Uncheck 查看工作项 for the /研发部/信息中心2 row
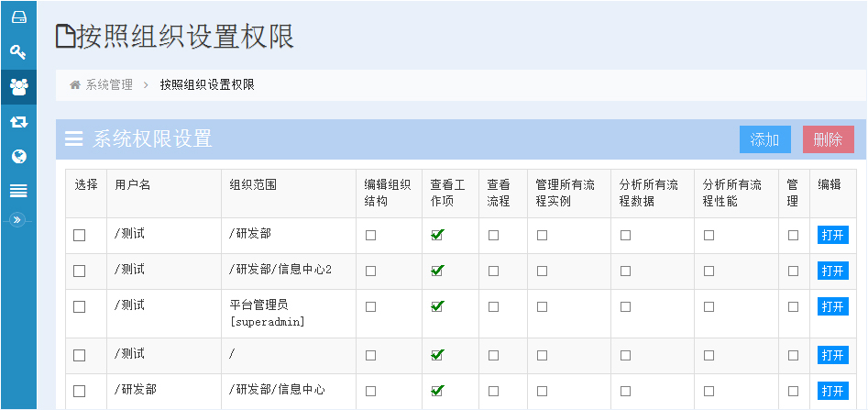The height and width of the screenshot is (410, 868). tap(437, 271)
